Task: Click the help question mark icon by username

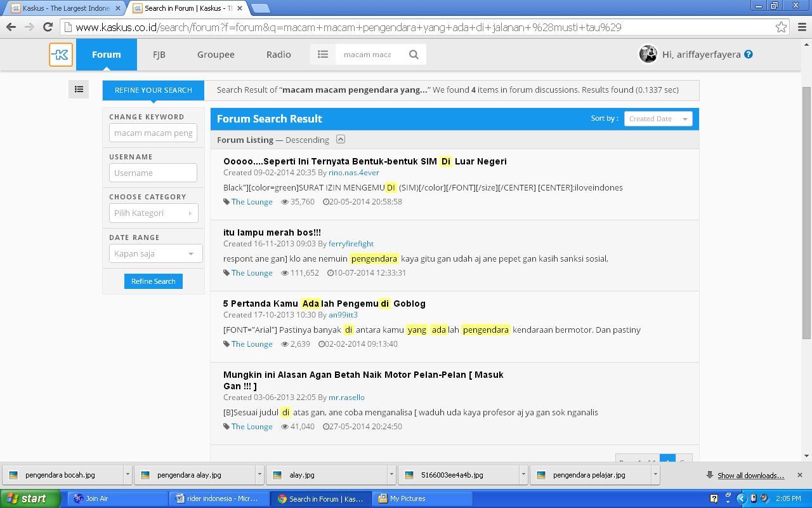Action: 749,55
